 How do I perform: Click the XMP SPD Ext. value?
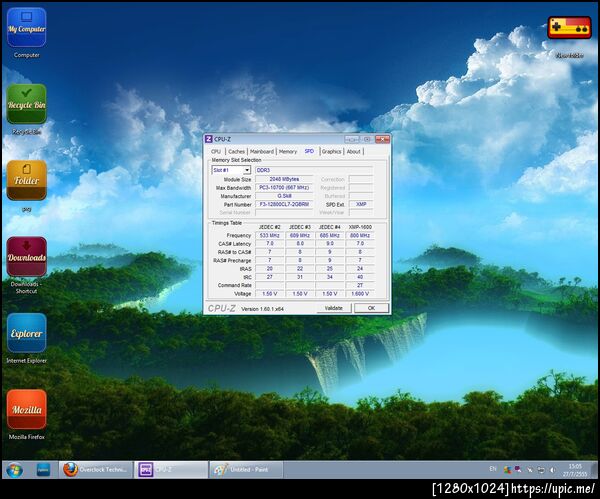(x=361, y=204)
